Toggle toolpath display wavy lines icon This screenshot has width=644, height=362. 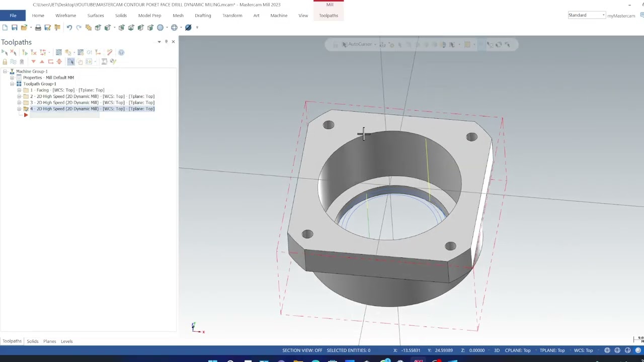pos(13,62)
